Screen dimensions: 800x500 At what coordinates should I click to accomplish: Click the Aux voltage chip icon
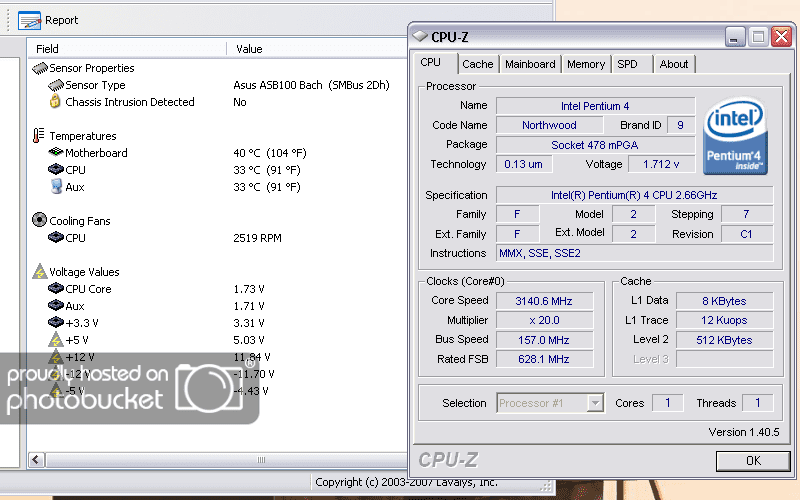click(x=56, y=305)
